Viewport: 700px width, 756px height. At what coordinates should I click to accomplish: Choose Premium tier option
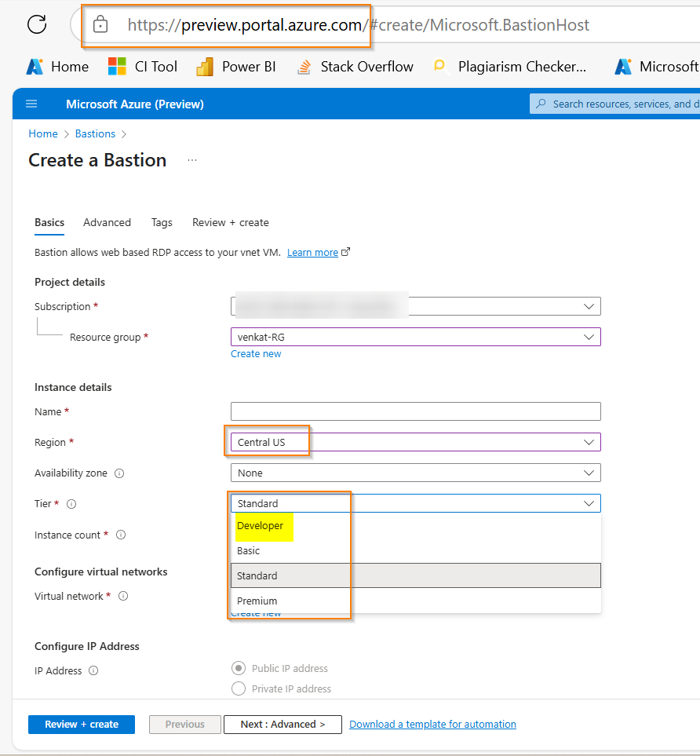point(416,601)
